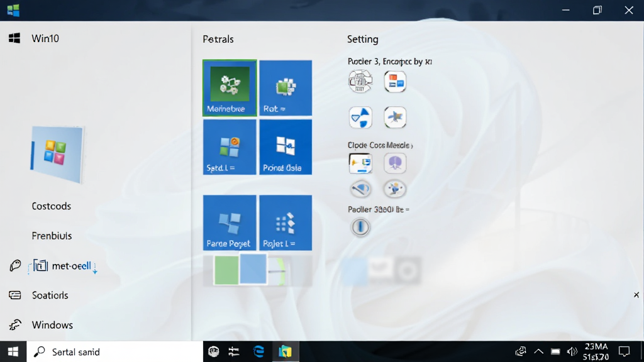This screenshot has height=362, width=644.
Task: Click the blue shield shapes icon
Action: [360, 117]
